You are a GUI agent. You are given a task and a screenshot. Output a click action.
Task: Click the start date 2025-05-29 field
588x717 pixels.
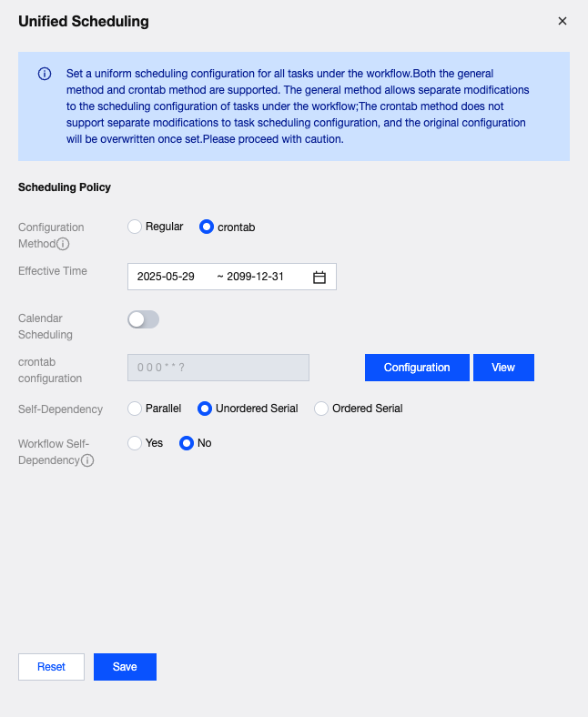point(167,277)
